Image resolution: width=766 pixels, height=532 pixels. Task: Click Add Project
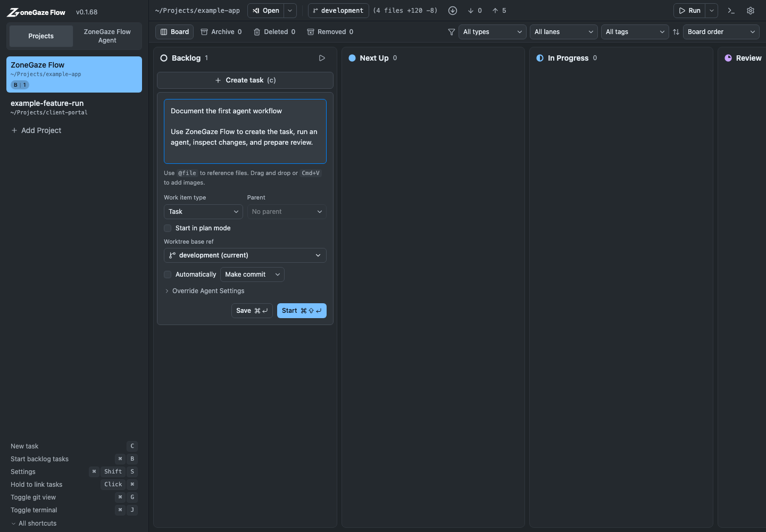pos(36,130)
